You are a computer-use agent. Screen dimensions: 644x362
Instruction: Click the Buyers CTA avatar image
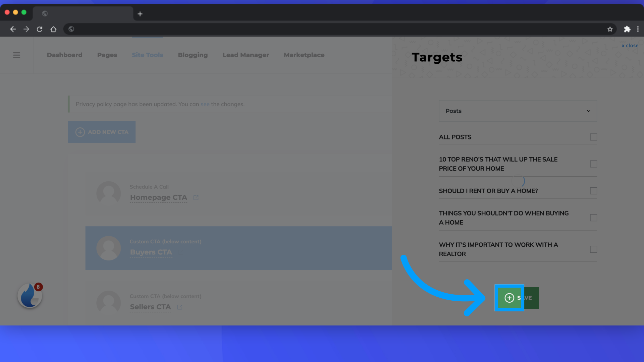(109, 248)
